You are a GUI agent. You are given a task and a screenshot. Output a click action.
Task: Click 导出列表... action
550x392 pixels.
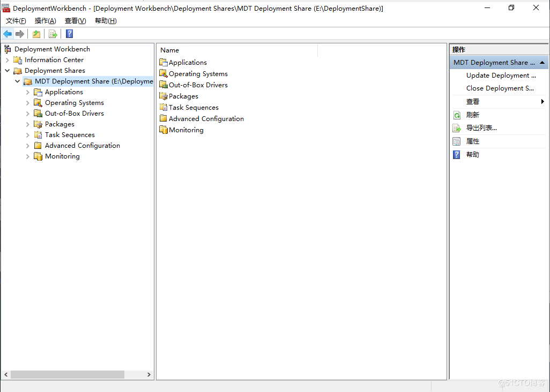tap(481, 128)
